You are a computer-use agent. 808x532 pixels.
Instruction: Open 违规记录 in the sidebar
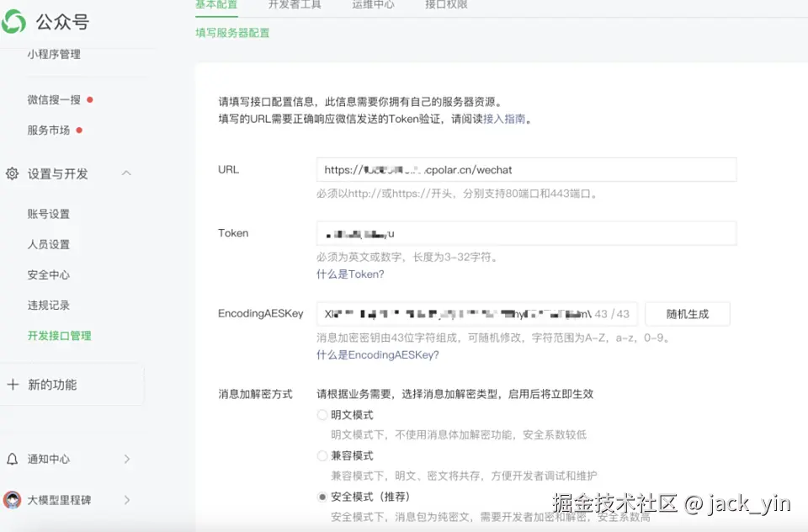[49, 306]
